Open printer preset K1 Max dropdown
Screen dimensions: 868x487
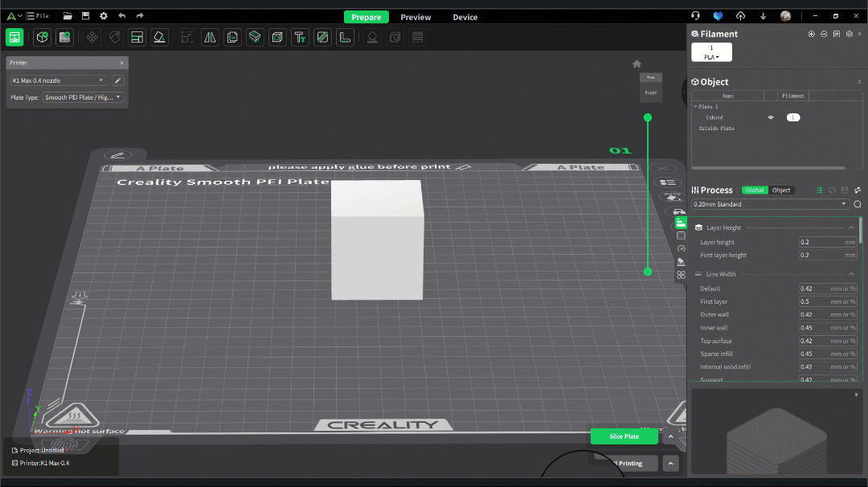tap(58, 80)
